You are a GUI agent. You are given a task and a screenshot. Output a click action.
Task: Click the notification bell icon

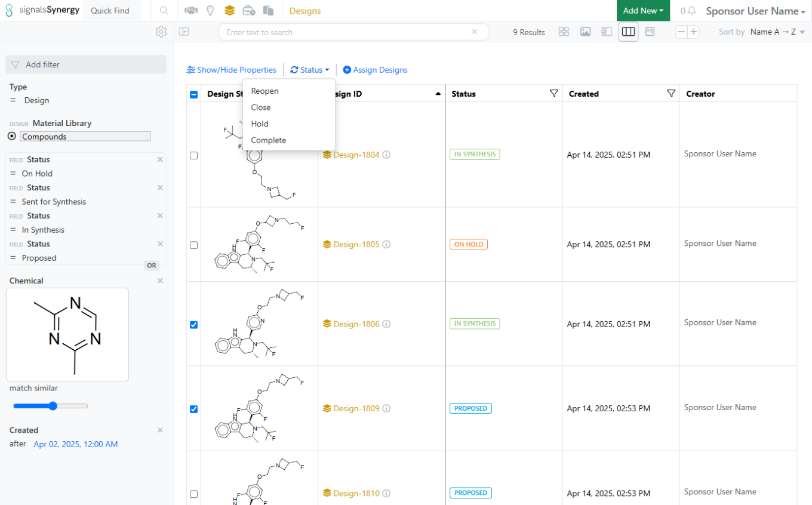coord(692,11)
